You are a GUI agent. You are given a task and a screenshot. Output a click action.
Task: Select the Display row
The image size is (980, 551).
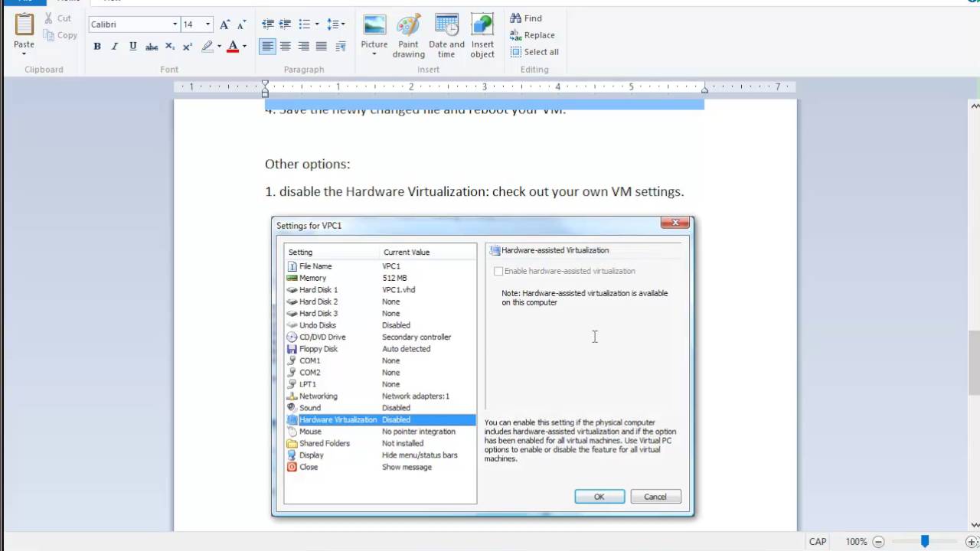click(x=381, y=455)
